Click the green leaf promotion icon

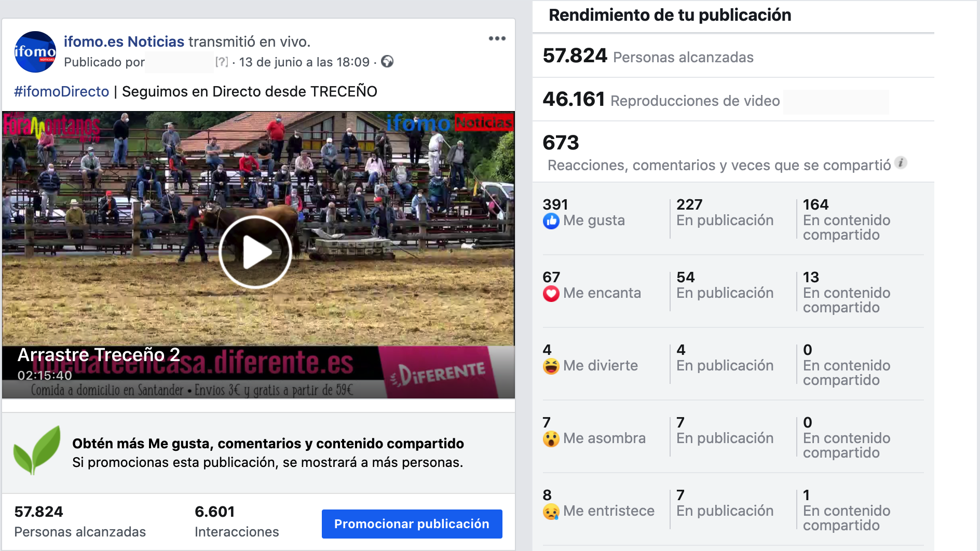pyautogui.click(x=37, y=450)
